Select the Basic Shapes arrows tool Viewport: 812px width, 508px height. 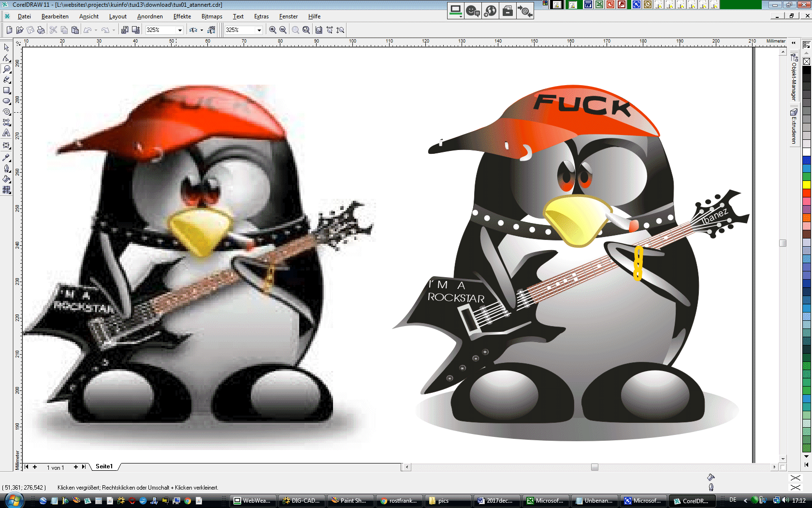pyautogui.click(x=6, y=122)
